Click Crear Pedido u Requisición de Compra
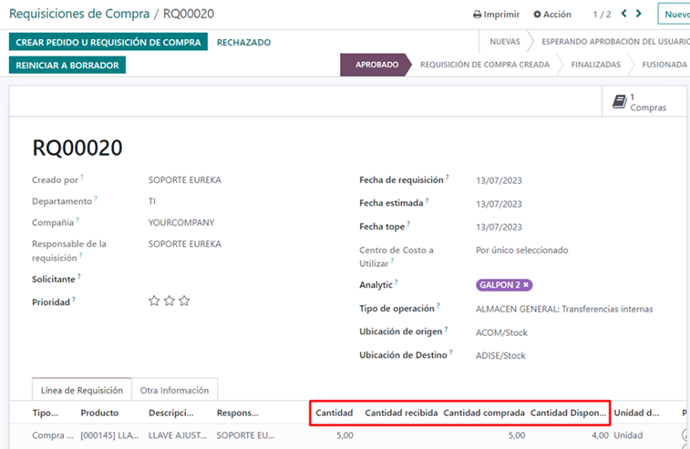Viewport: 690px width, 449px height. point(108,42)
